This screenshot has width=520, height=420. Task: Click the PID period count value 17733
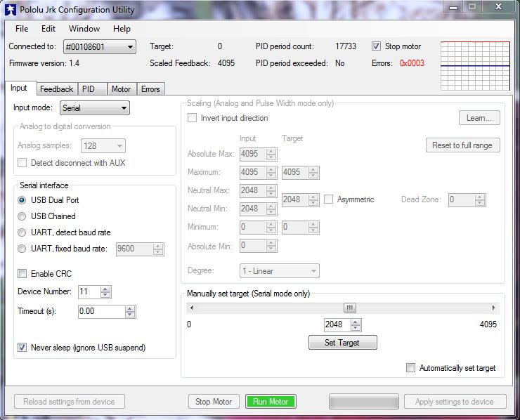coord(346,46)
